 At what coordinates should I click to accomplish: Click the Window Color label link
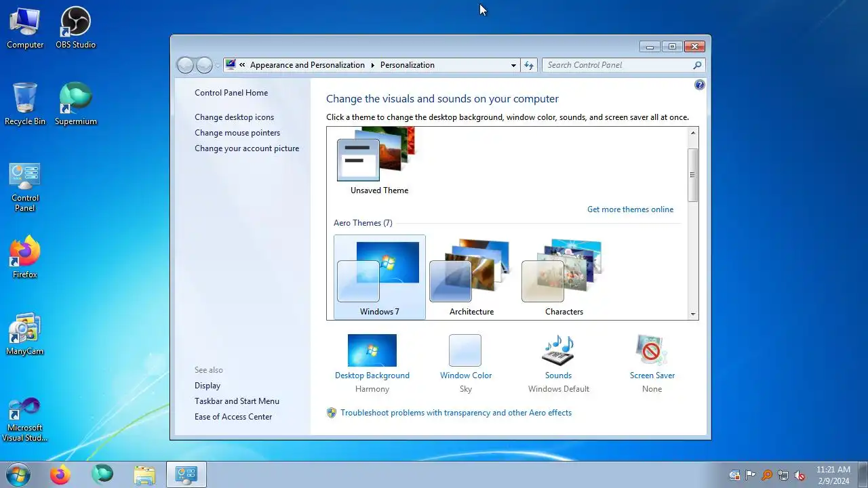click(466, 375)
